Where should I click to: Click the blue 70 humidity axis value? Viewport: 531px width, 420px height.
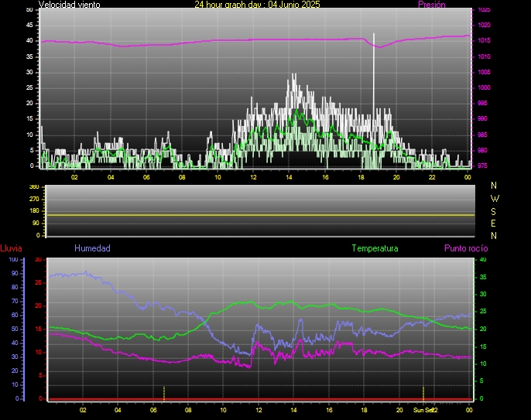click(15, 301)
